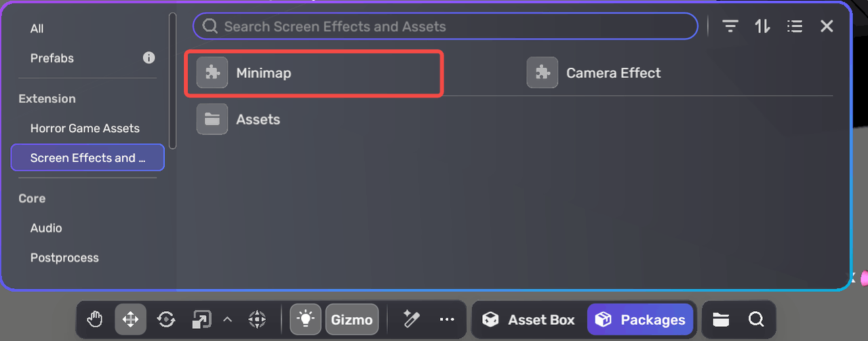Select the scale tool
This screenshot has width=868, height=341.
coord(201,319)
